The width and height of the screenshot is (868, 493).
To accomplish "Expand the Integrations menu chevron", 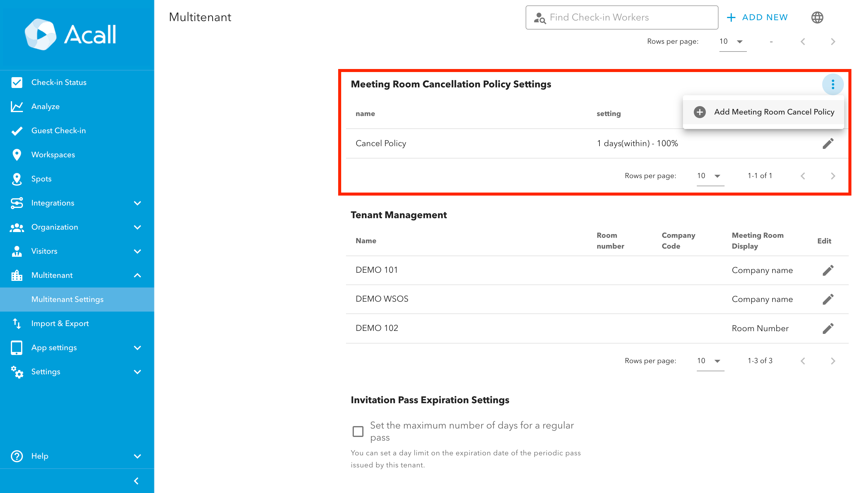I will point(137,203).
